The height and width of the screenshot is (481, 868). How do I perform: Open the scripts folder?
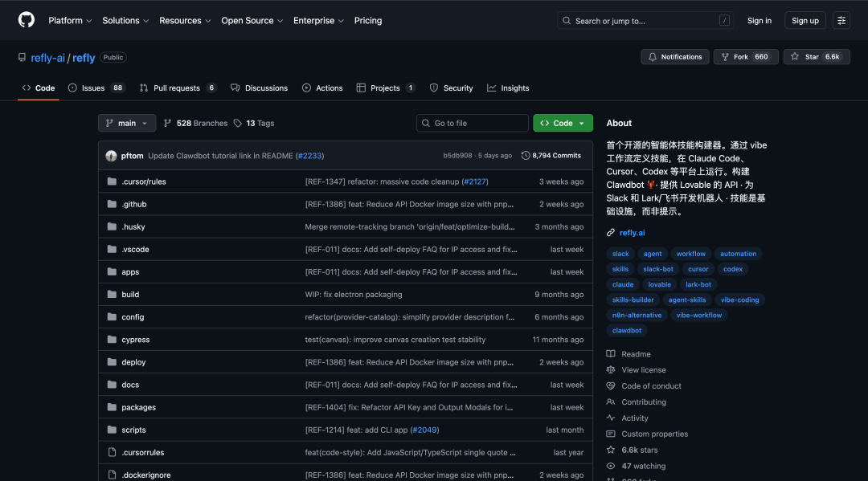point(133,430)
